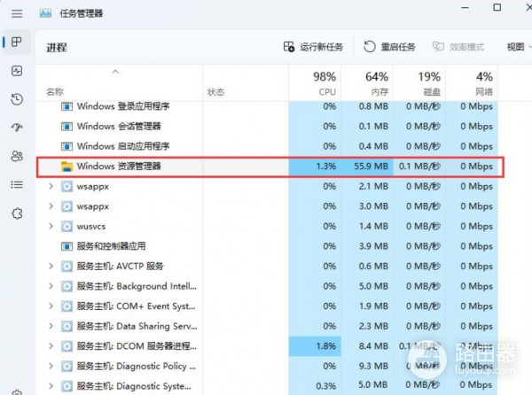Click the icon of Windows 会话管理器
Screen dimensions: 532x395
[66, 127]
